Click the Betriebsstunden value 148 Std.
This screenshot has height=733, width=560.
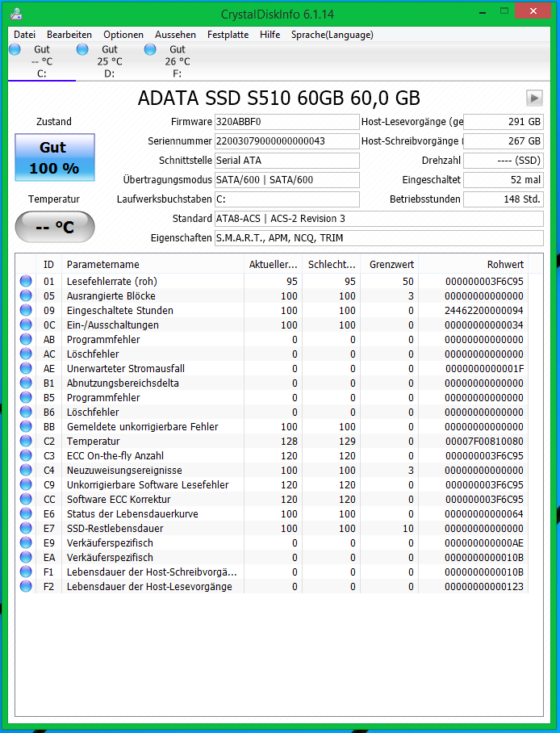click(x=503, y=199)
